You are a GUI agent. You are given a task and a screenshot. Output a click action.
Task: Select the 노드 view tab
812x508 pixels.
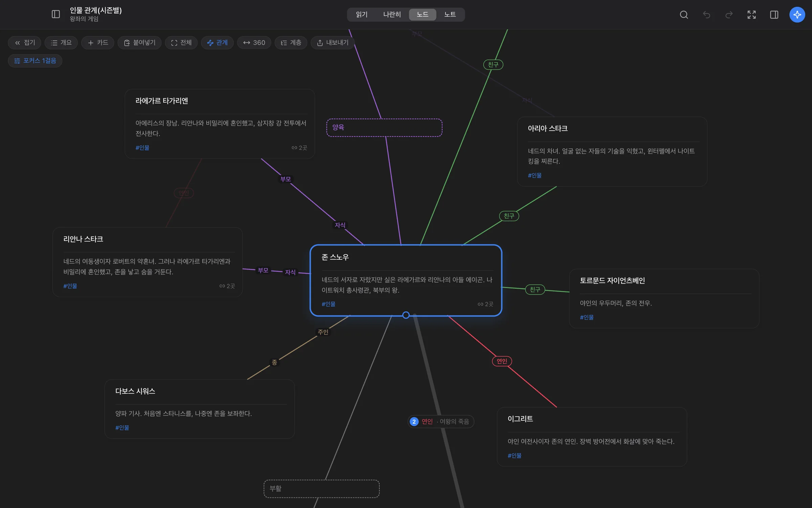pos(423,15)
